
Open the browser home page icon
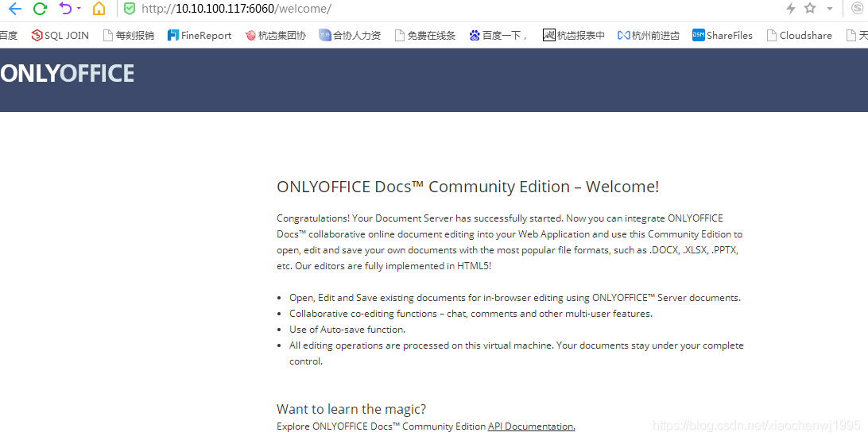pos(99,8)
